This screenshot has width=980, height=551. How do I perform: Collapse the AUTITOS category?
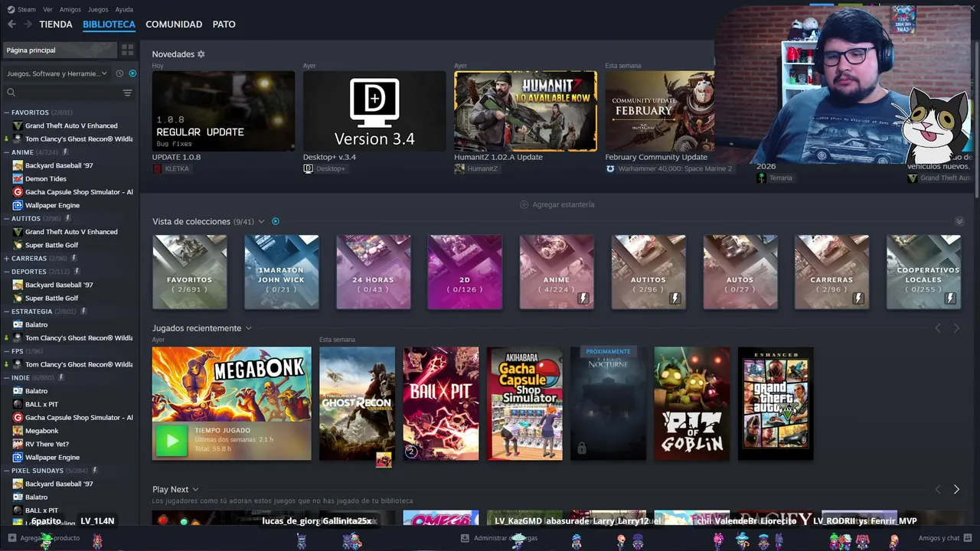tap(7, 218)
